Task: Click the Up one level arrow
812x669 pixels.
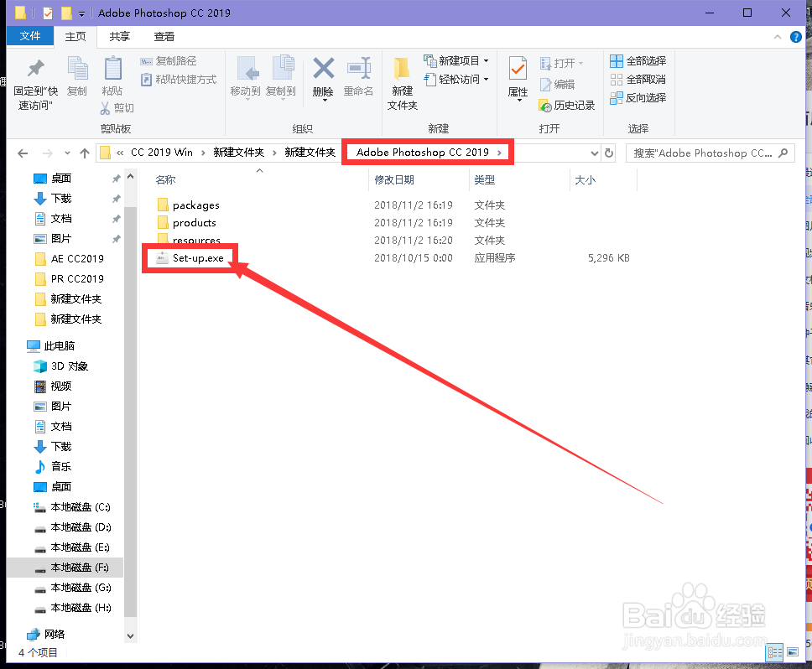Action: pyautogui.click(x=85, y=153)
